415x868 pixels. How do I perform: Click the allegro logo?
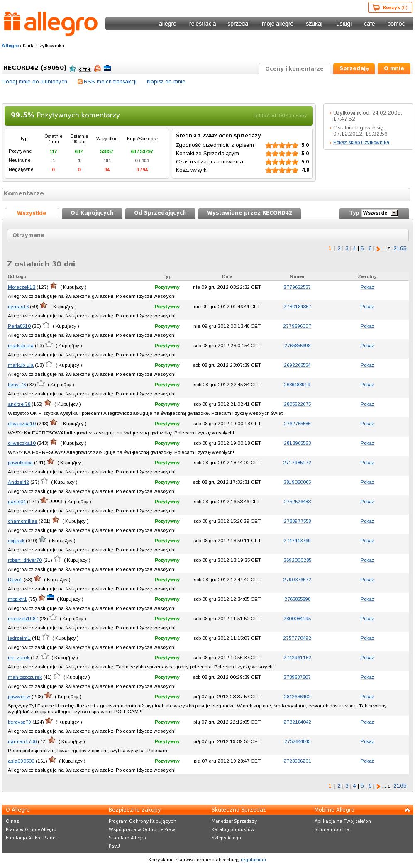point(51,23)
